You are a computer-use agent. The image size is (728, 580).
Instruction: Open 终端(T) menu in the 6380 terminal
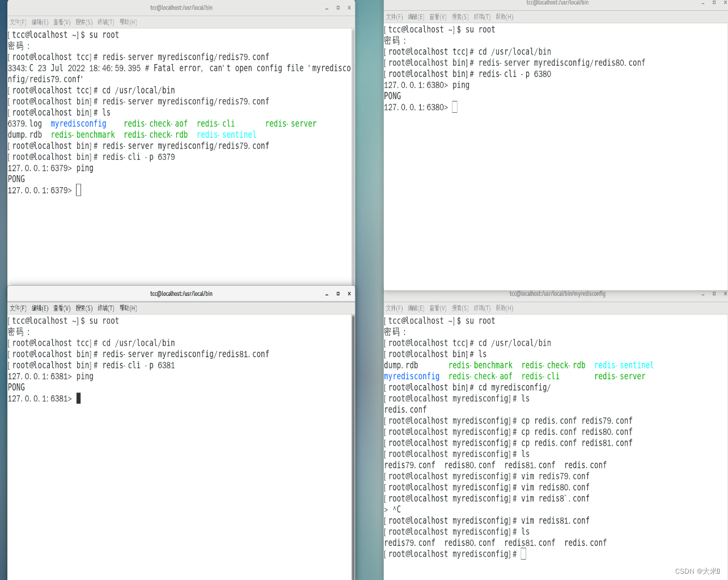[482, 17]
